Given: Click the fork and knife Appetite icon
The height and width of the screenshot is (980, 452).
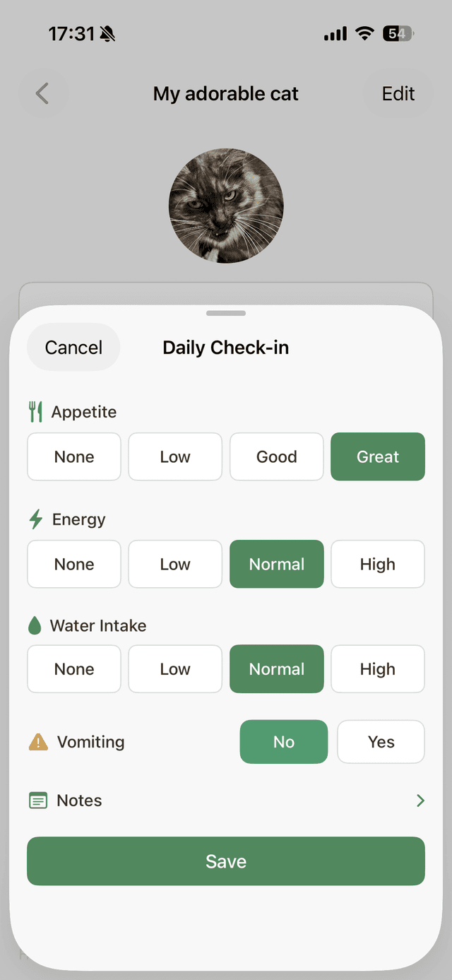Looking at the screenshot, I should click(x=36, y=412).
